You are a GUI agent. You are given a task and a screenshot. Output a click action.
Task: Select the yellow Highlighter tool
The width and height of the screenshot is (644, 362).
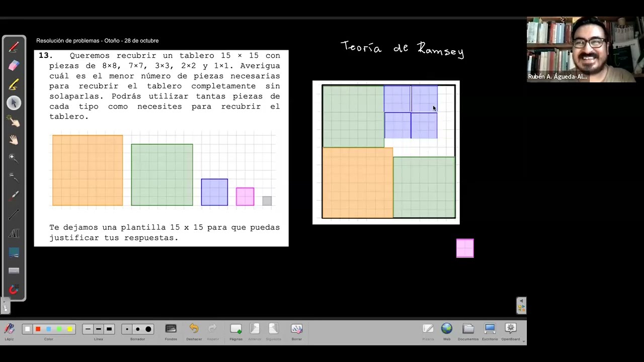14,84
